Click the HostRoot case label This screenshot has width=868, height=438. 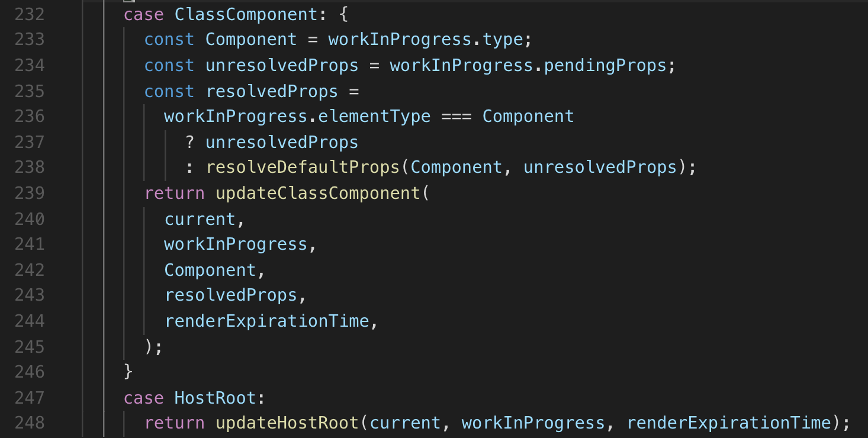(x=215, y=397)
